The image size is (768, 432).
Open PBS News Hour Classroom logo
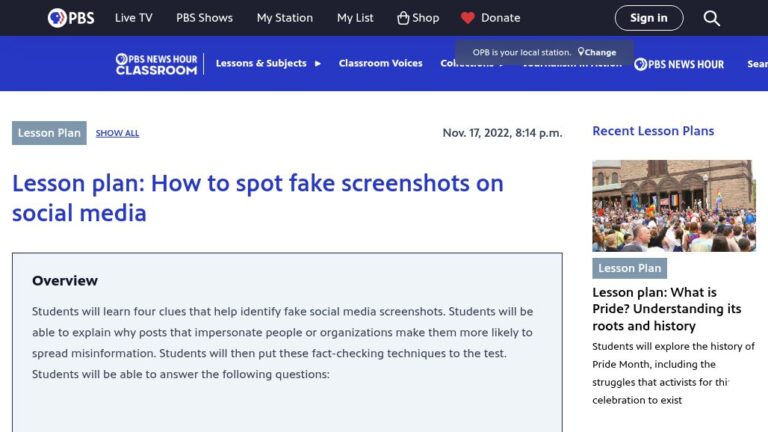[x=156, y=64]
